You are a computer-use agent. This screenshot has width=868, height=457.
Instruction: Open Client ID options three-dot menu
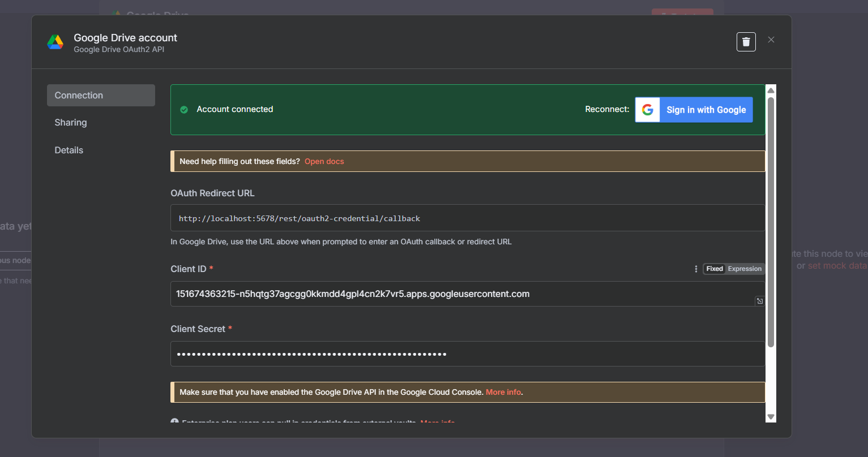click(x=696, y=269)
